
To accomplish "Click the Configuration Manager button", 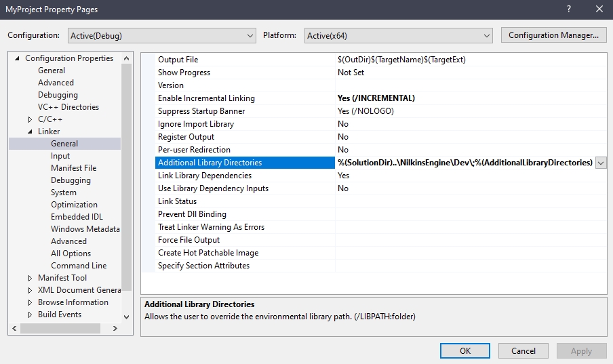I will coord(553,35).
